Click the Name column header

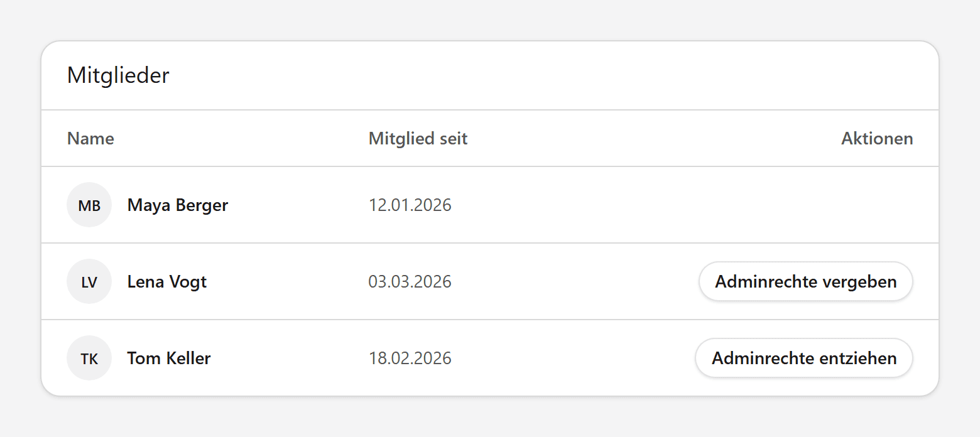coord(90,138)
